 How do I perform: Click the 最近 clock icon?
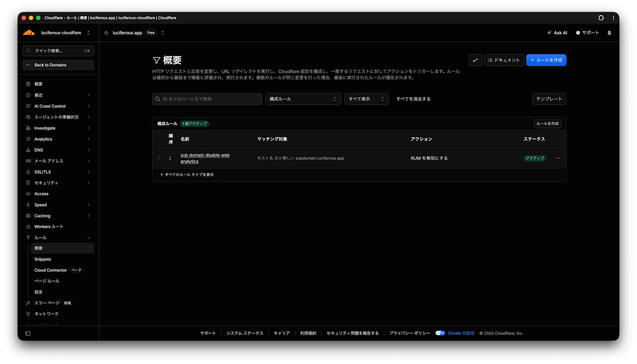click(x=28, y=95)
